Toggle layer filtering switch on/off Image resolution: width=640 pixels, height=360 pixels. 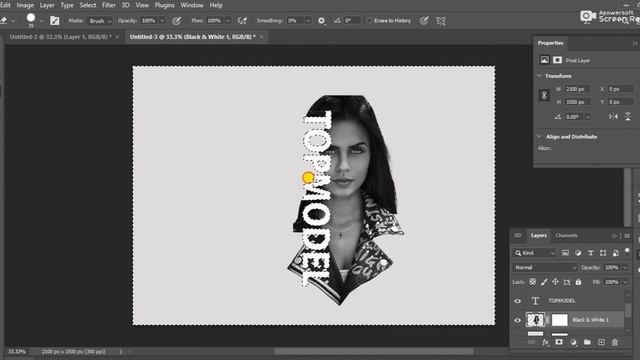(x=627, y=251)
